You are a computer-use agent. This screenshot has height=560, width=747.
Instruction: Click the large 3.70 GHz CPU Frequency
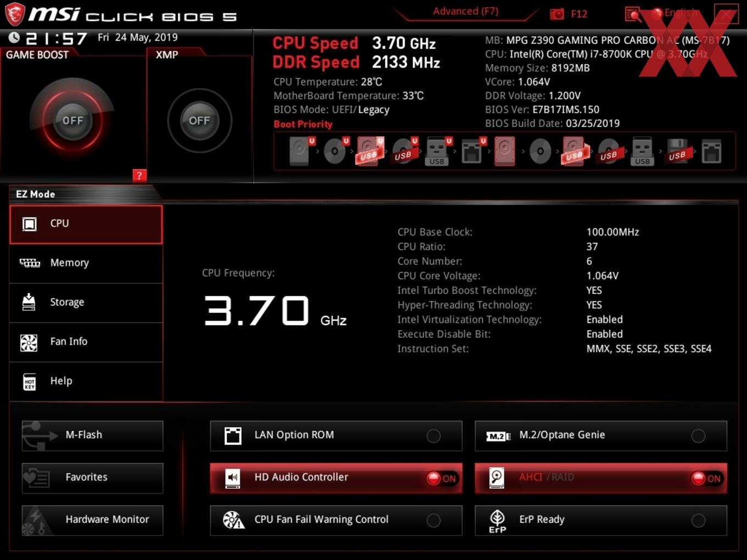point(275,311)
